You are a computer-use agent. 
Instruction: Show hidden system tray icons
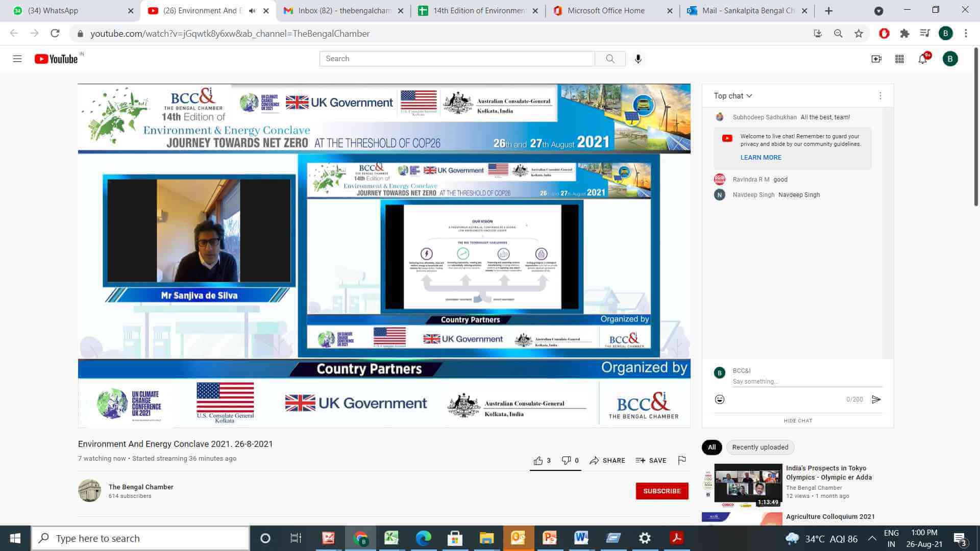[872, 538]
